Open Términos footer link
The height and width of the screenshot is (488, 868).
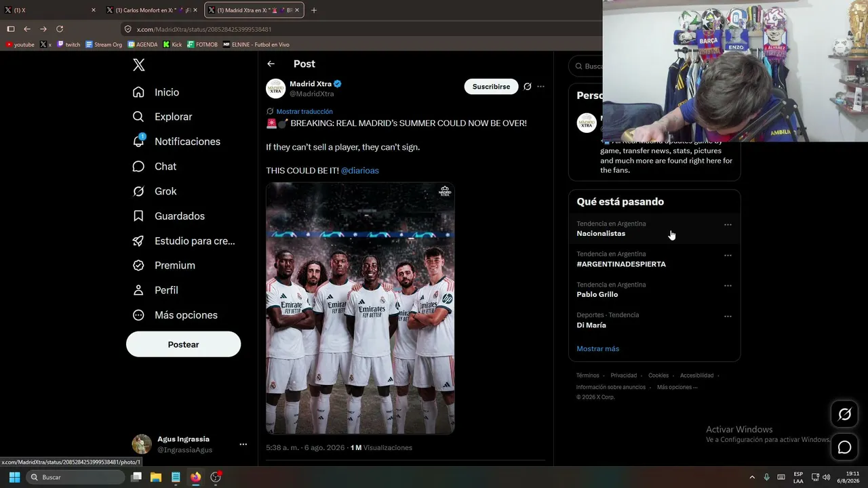(x=587, y=375)
